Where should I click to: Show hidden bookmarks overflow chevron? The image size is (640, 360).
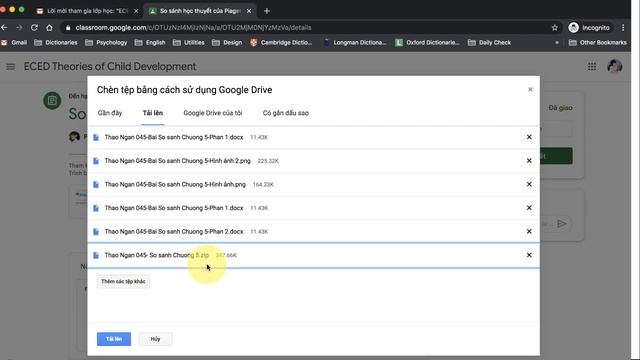[x=557, y=42]
